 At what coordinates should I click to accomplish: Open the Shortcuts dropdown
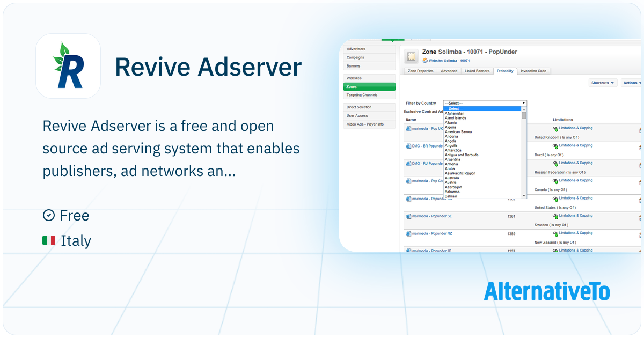point(603,83)
